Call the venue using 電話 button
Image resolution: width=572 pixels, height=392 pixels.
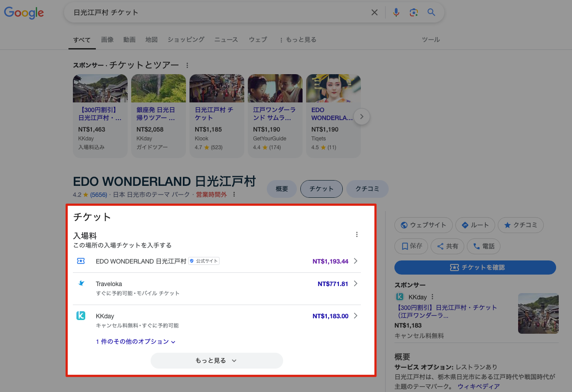click(484, 246)
